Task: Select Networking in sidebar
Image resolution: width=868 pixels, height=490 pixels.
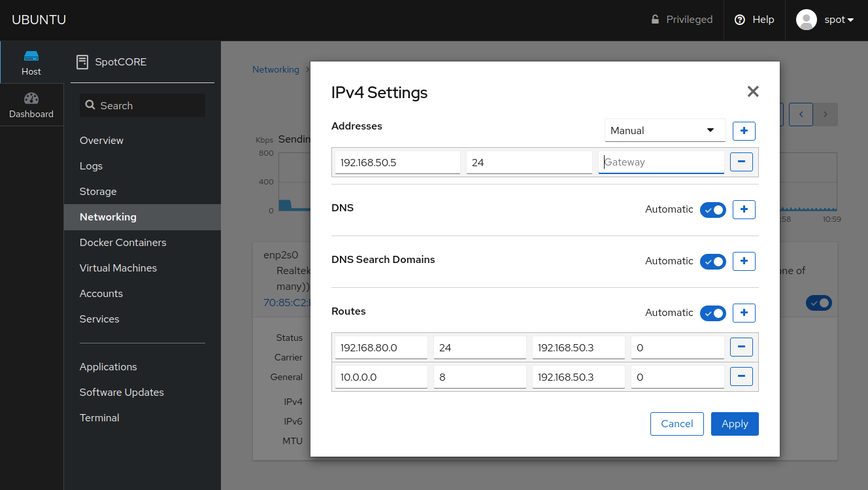Action: (x=142, y=217)
